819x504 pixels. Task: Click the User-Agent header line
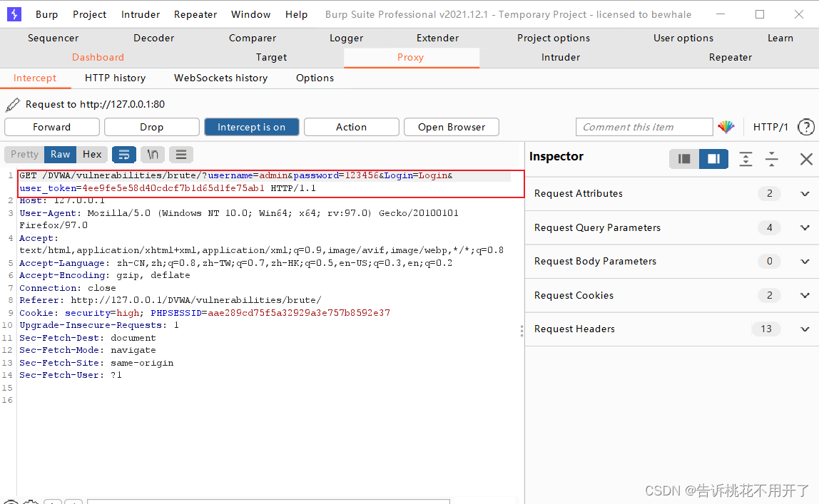[x=239, y=219]
